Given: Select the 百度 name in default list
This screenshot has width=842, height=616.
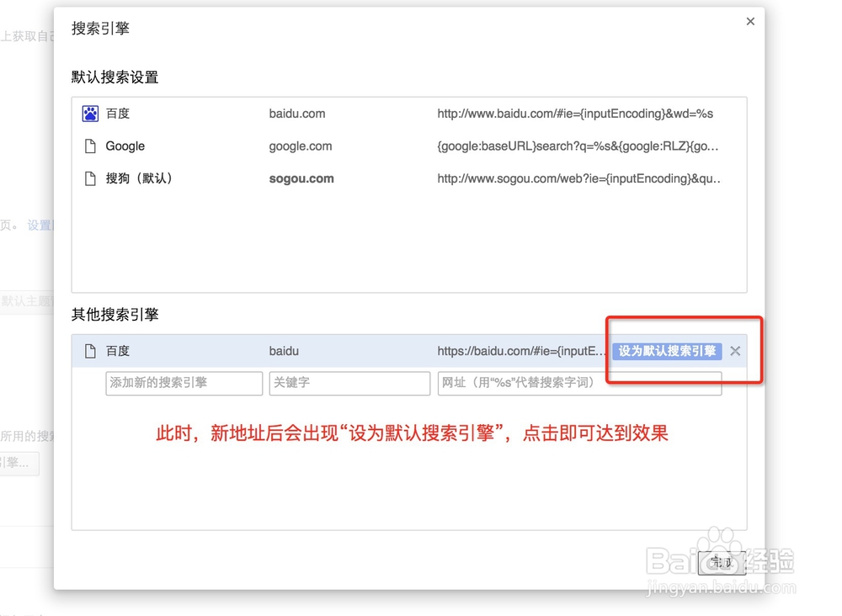Looking at the screenshot, I should click(x=118, y=114).
